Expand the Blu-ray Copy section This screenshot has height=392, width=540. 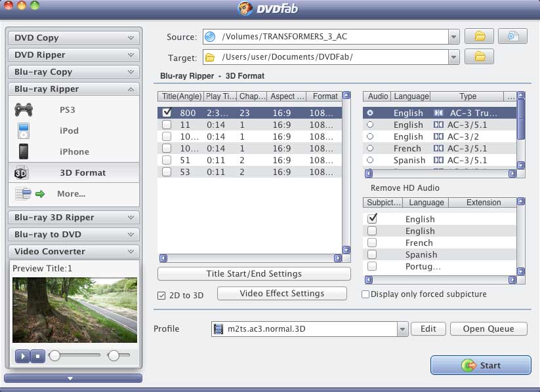coord(73,72)
